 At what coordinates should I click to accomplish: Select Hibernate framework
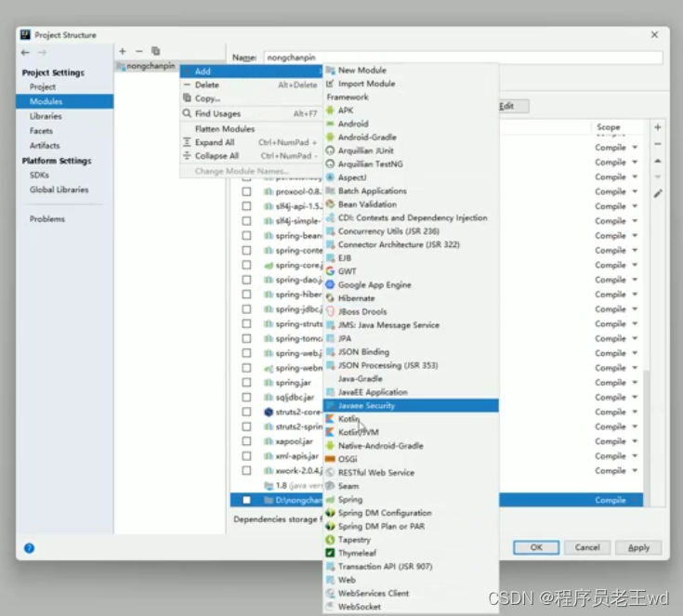coord(411,298)
